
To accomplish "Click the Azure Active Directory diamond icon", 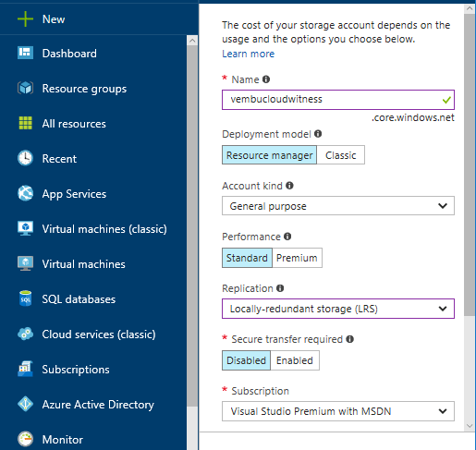I will pos(25,404).
